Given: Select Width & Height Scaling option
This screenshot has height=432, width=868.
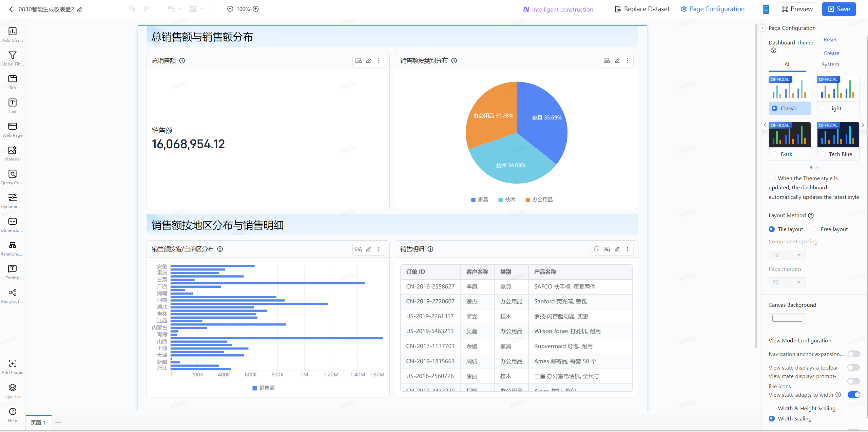Looking at the screenshot, I should point(772,409).
